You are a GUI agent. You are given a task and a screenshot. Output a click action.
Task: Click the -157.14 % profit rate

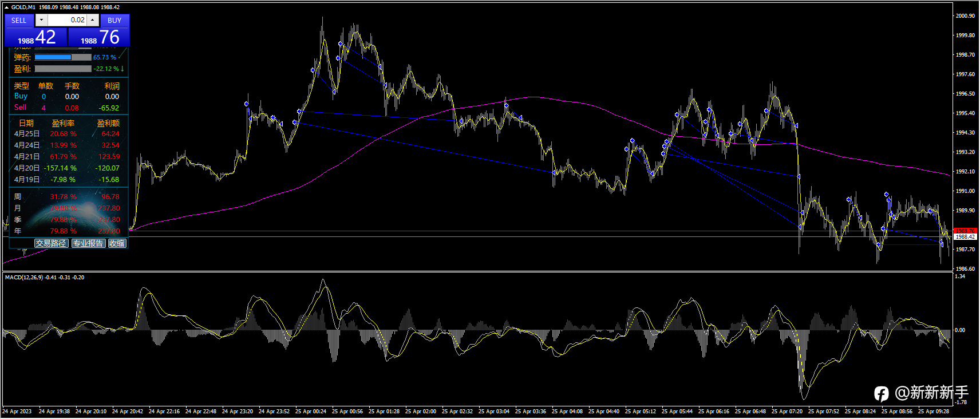point(60,168)
